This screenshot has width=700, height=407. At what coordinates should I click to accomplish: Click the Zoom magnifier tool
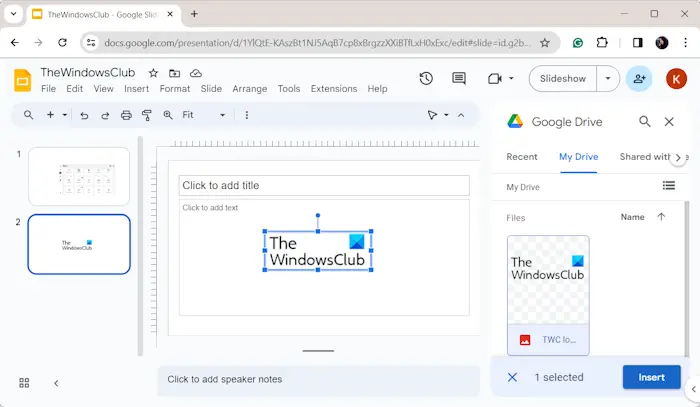pyautogui.click(x=168, y=115)
